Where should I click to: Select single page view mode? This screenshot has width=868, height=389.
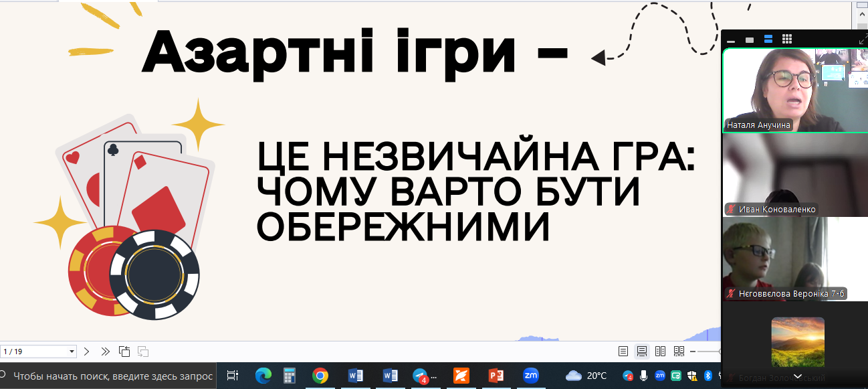tap(623, 352)
